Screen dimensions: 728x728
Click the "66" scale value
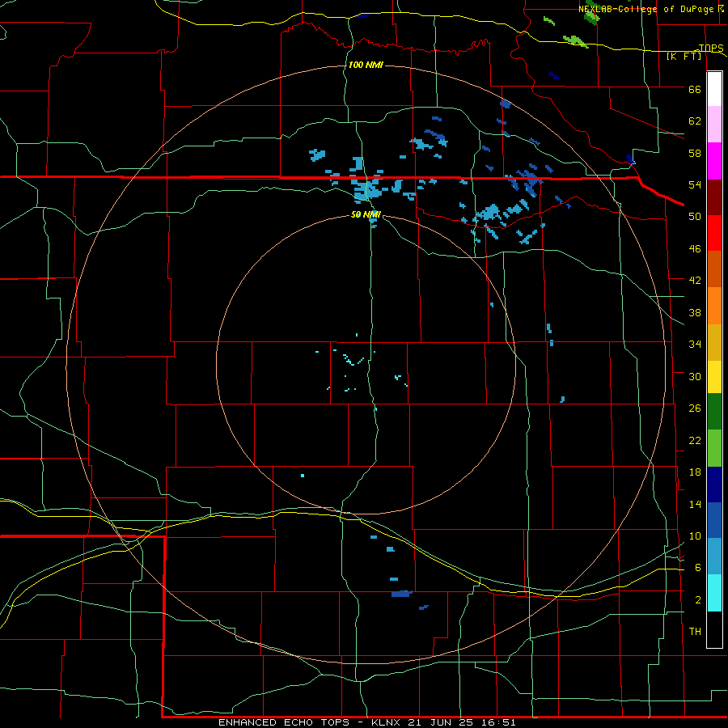coord(695,90)
